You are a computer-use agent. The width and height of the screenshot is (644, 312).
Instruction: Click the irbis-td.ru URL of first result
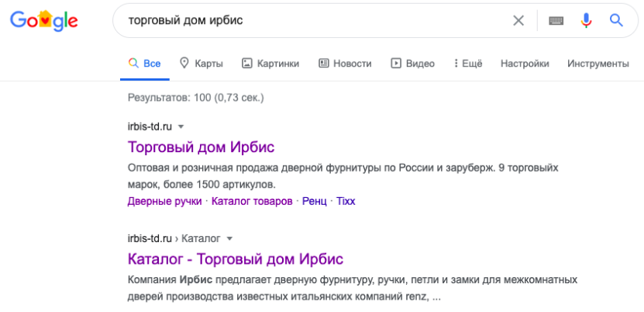150,127
